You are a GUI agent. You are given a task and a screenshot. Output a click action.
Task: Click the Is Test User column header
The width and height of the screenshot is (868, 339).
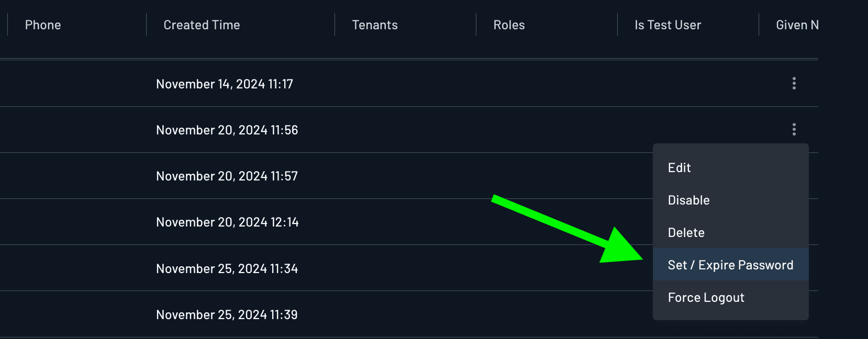pyautogui.click(x=667, y=25)
